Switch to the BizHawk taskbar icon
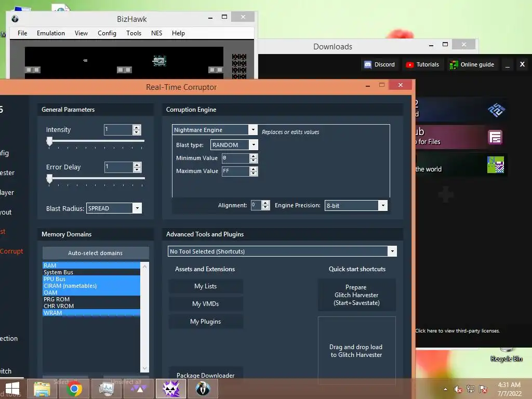Viewport: 532px width, 399px height. click(x=203, y=389)
